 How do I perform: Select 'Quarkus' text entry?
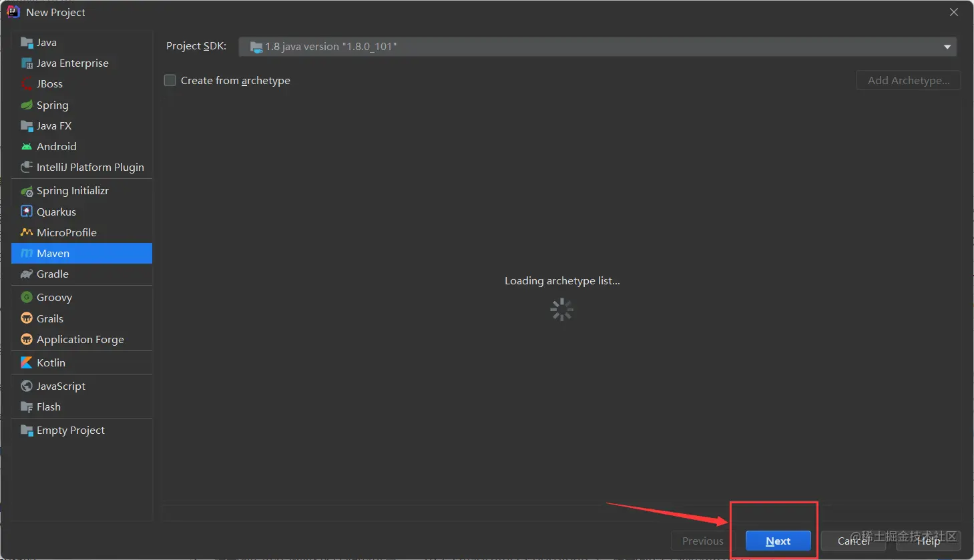[57, 212]
